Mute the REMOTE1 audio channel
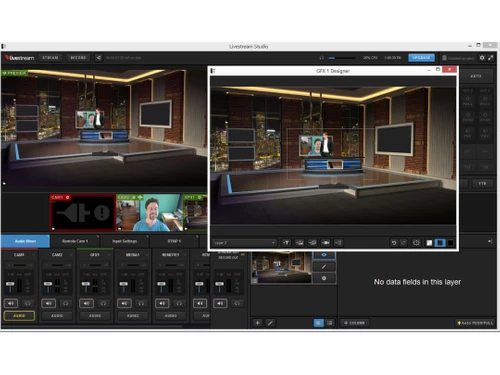The width and height of the screenshot is (500, 375). [x=162, y=303]
